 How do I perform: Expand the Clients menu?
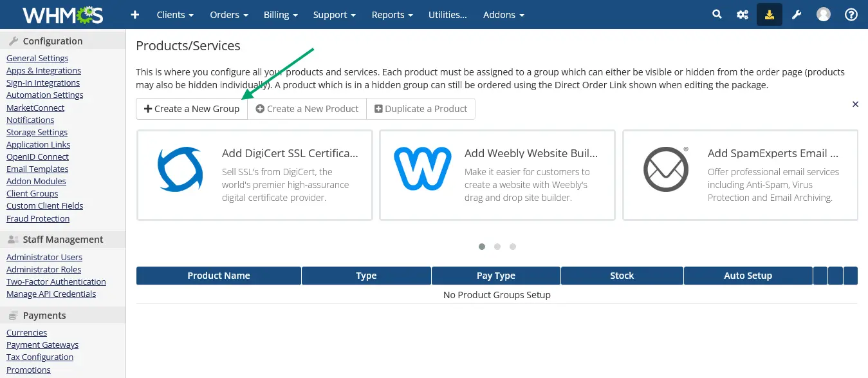pos(175,15)
